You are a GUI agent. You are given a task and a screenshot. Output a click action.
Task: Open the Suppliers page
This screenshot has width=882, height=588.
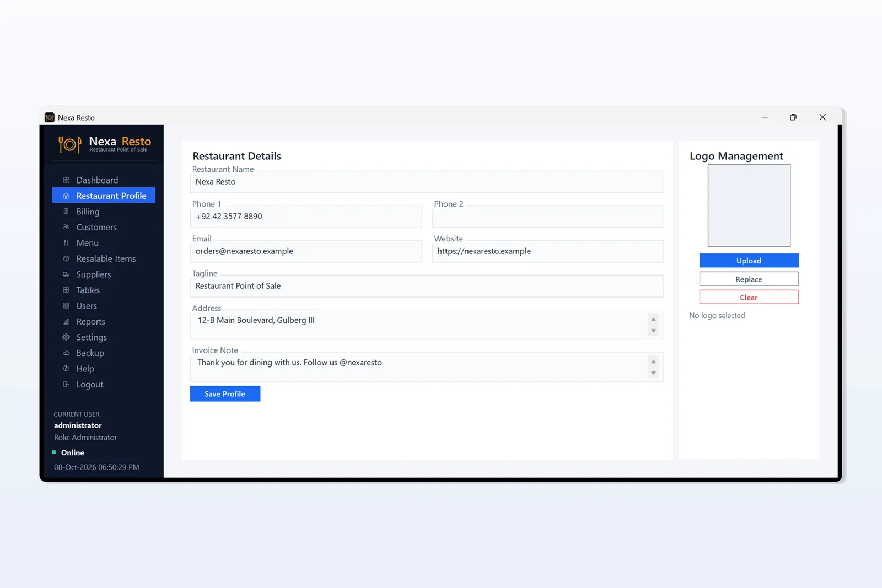[104, 274]
